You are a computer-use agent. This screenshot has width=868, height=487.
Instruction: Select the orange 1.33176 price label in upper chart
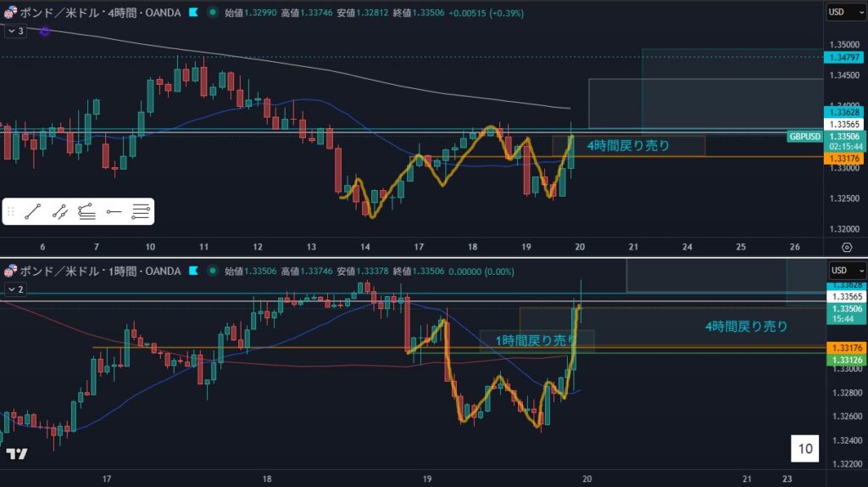[x=844, y=159]
